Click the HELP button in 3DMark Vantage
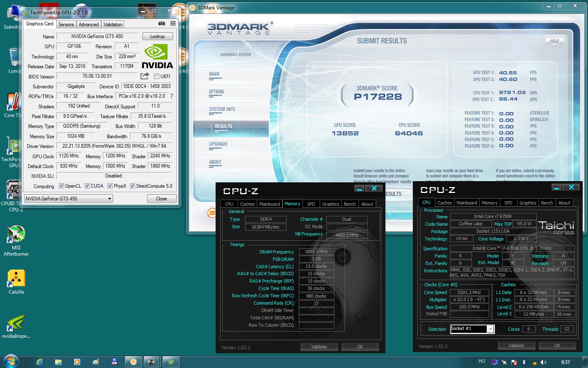 coord(555,40)
